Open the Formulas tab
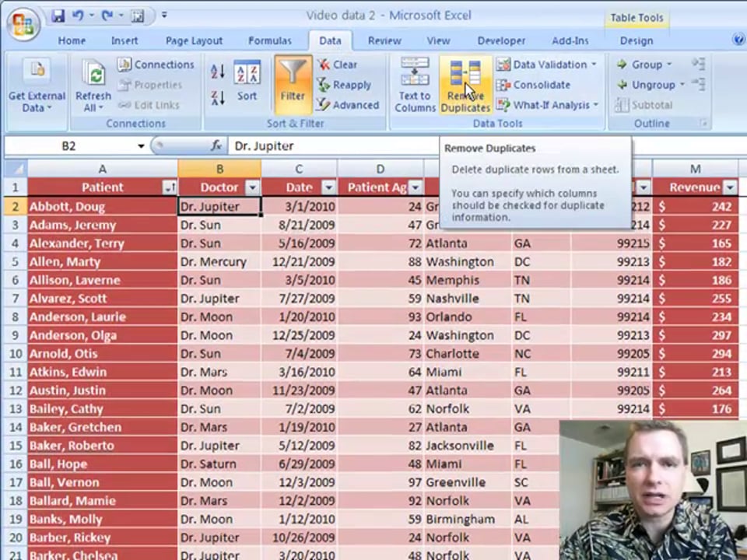This screenshot has width=747, height=560. 270,41
